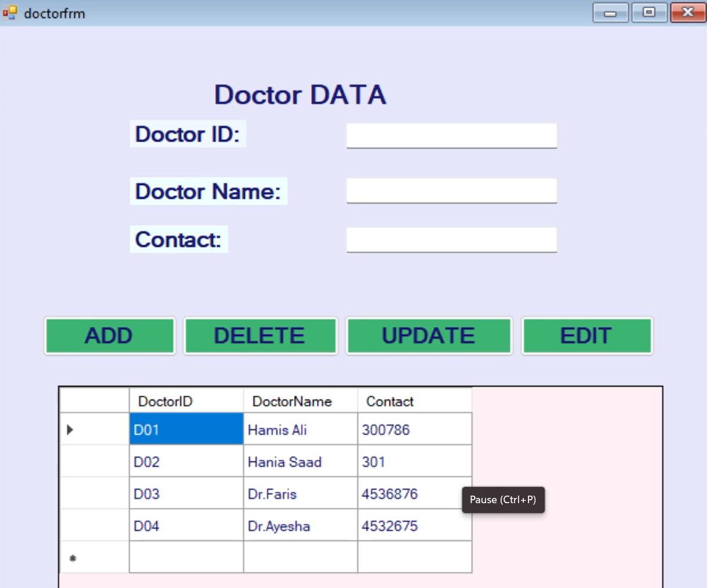Click the Contact label
707x588 pixels.
pyautogui.click(x=178, y=239)
